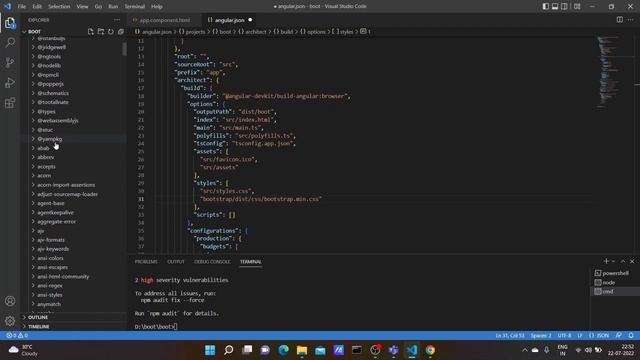Maximize the terminal panel size
640x360 pixels.
(623, 261)
